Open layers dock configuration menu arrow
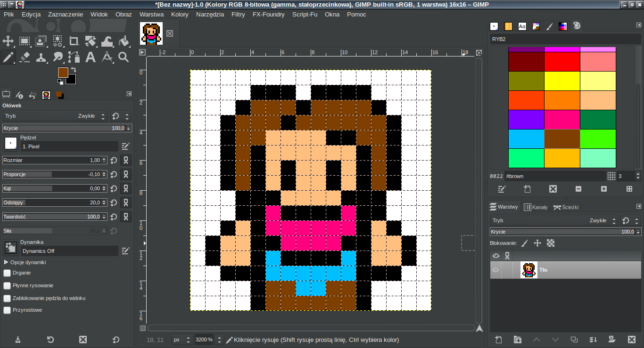Viewport: 644px width, 348px height. click(638, 206)
